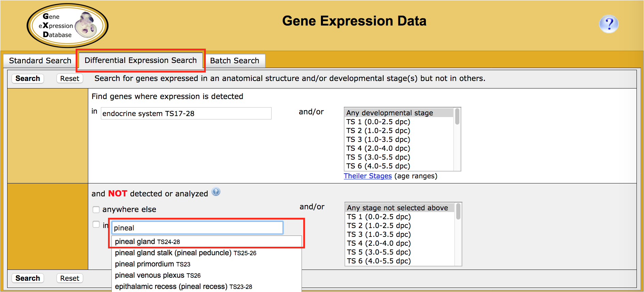644x292 pixels.
Task: Select 'TS 5 (3.0-5.5 dpc)' in lower list
Action: pyautogui.click(x=400, y=252)
